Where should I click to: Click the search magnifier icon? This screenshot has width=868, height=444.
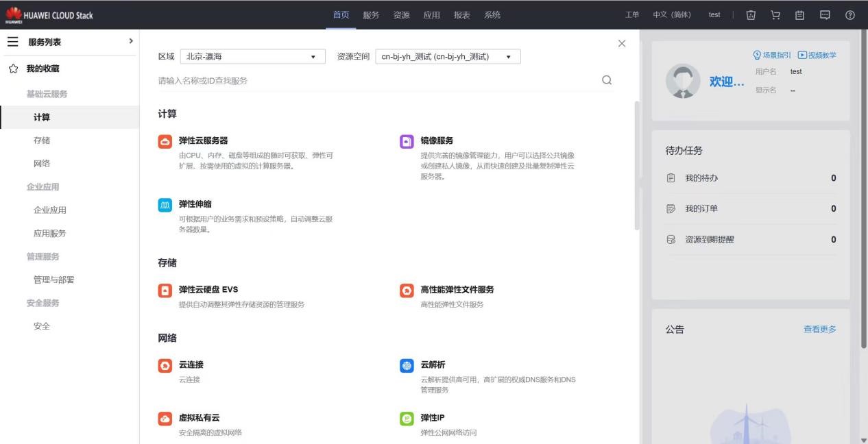point(606,80)
